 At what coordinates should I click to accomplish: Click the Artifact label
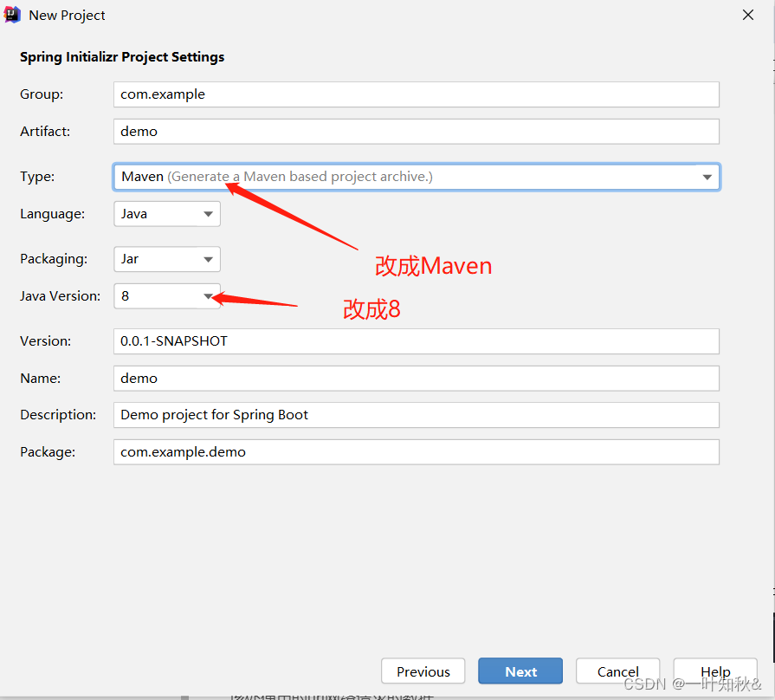[45, 132]
